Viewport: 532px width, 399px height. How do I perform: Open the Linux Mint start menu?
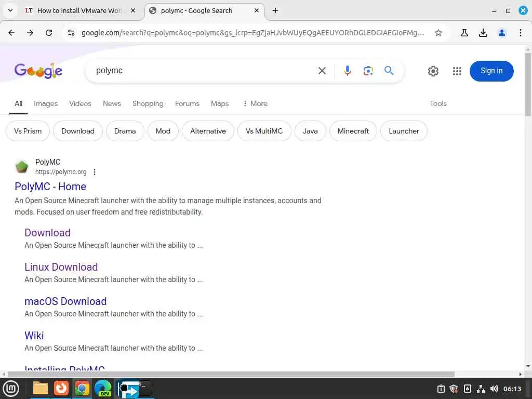coord(11,389)
